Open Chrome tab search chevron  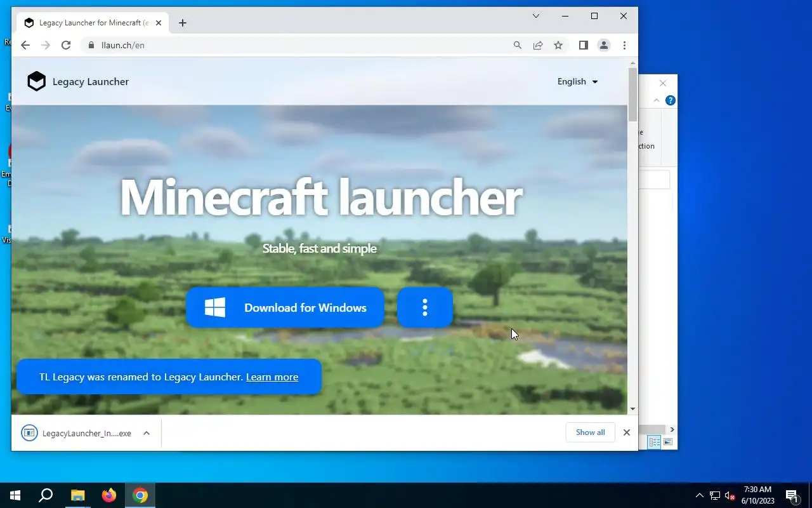pos(536,16)
